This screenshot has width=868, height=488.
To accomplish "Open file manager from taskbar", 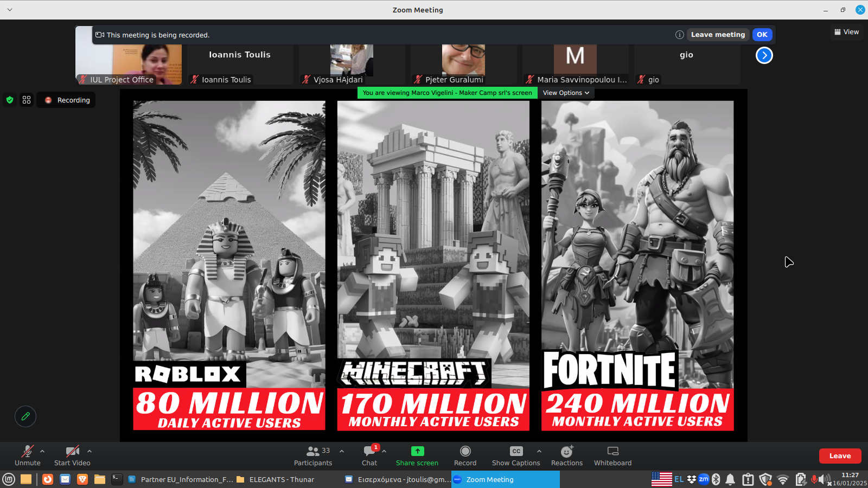I will pyautogui.click(x=26, y=479).
